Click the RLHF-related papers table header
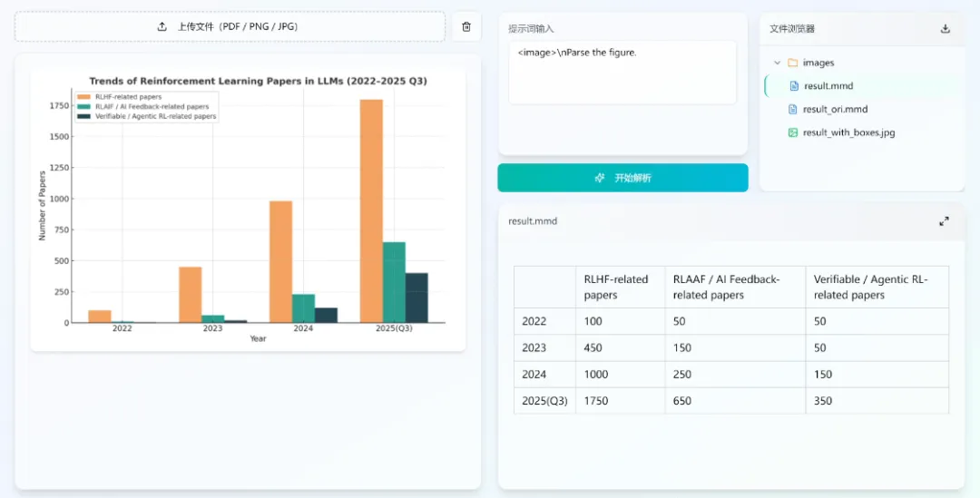Screen dimensions: 980x498 click(x=616, y=287)
